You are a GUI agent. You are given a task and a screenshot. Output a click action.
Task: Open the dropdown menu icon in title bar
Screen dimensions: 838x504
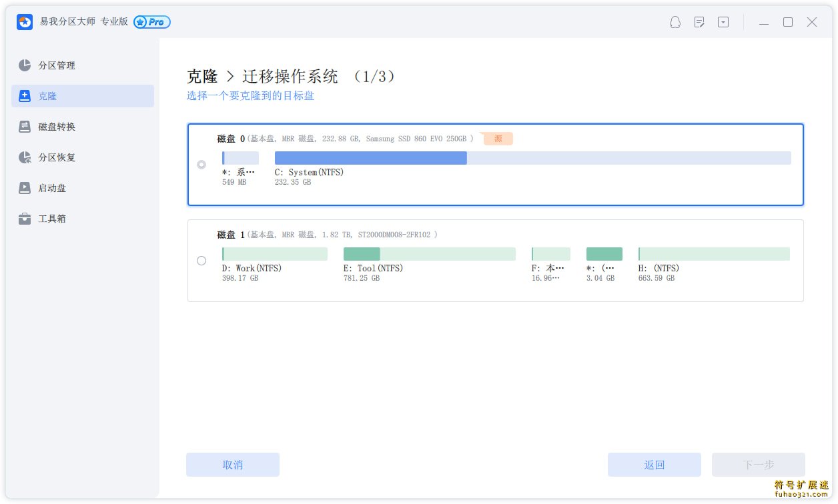[723, 22]
